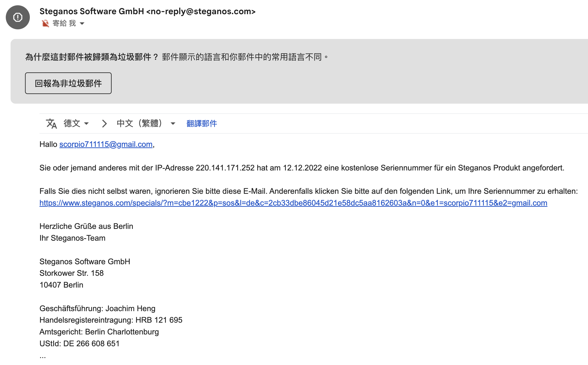Click the 翻譯郵件 link
This screenshot has height=365, width=588.
point(202,124)
